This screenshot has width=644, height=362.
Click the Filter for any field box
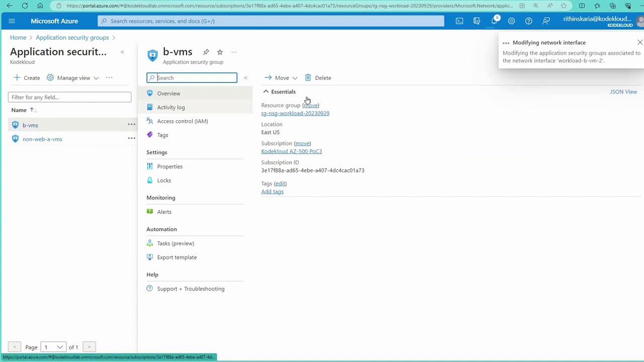pyautogui.click(x=69, y=97)
